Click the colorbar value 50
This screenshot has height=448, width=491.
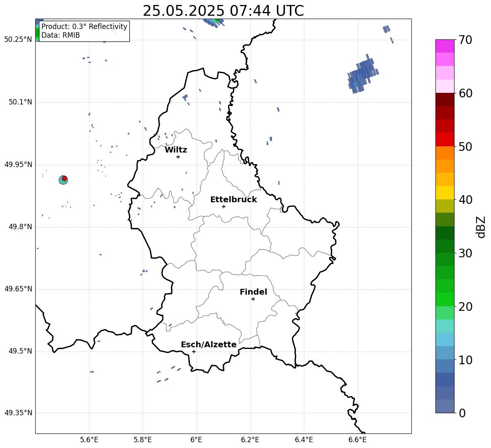coord(465,146)
